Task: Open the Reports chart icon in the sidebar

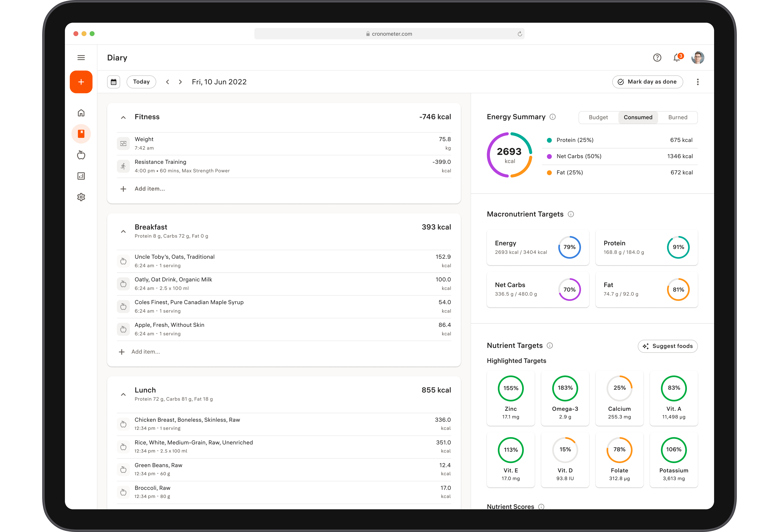Action: click(x=81, y=176)
